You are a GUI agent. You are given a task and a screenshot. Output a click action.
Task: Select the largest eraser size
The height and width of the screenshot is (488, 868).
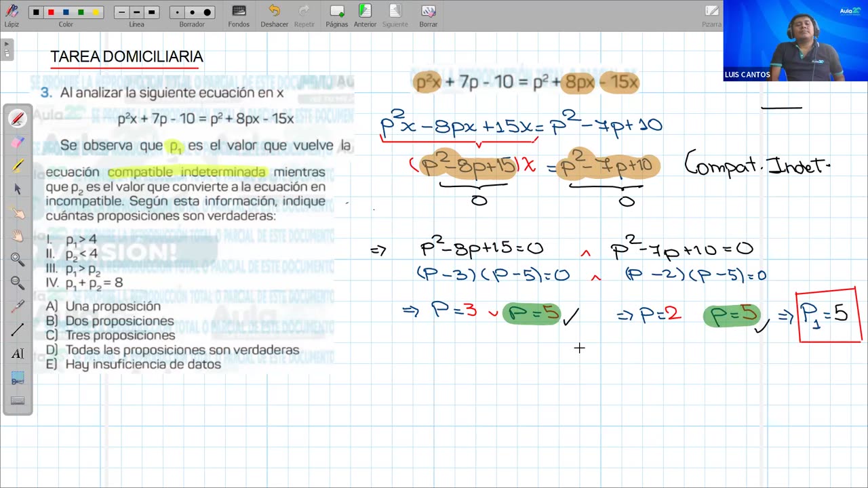tap(208, 12)
